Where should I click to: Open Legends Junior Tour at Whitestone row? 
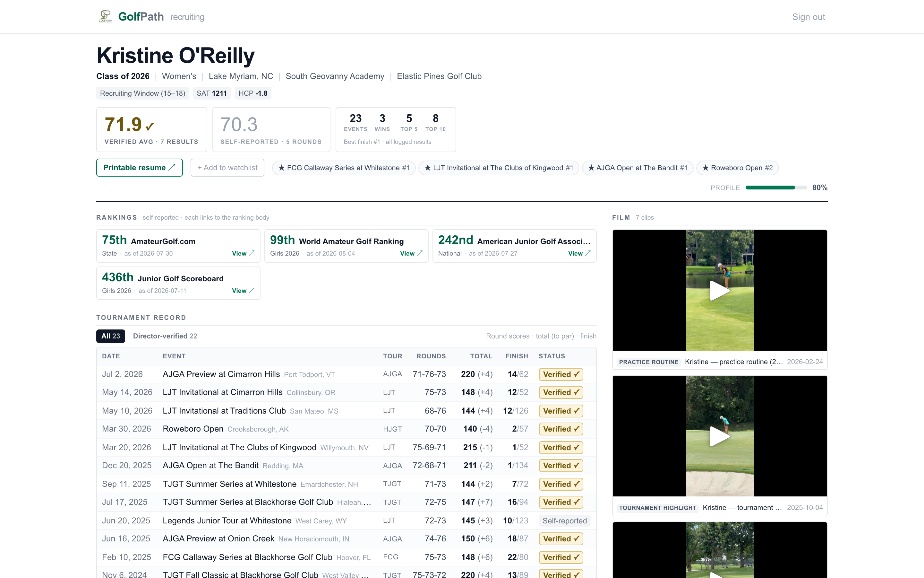(x=346, y=521)
